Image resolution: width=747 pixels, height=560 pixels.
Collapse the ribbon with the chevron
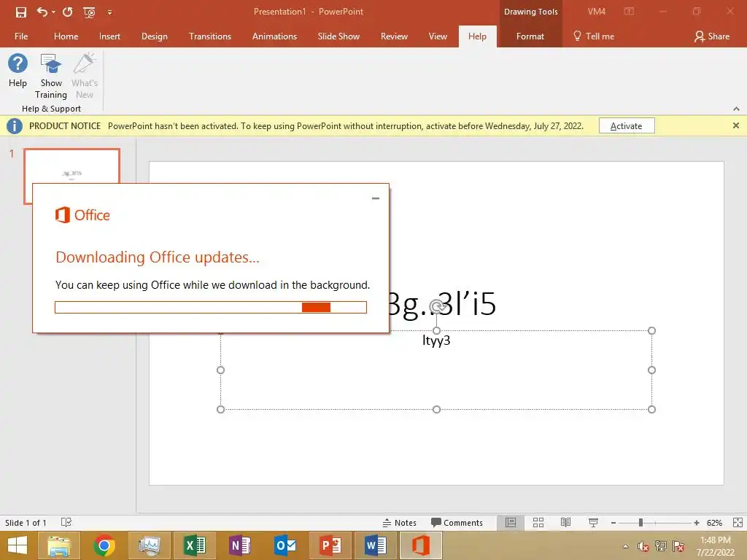point(736,109)
